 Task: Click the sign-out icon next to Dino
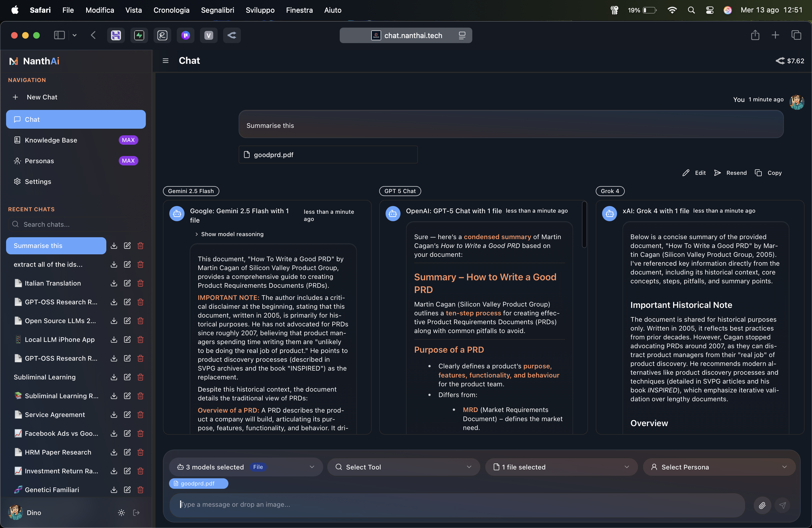coord(136,512)
